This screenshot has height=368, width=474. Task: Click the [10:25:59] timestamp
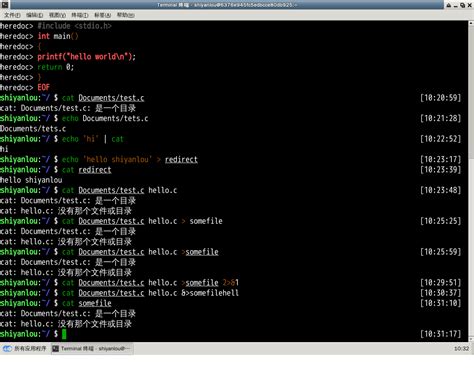(440, 252)
